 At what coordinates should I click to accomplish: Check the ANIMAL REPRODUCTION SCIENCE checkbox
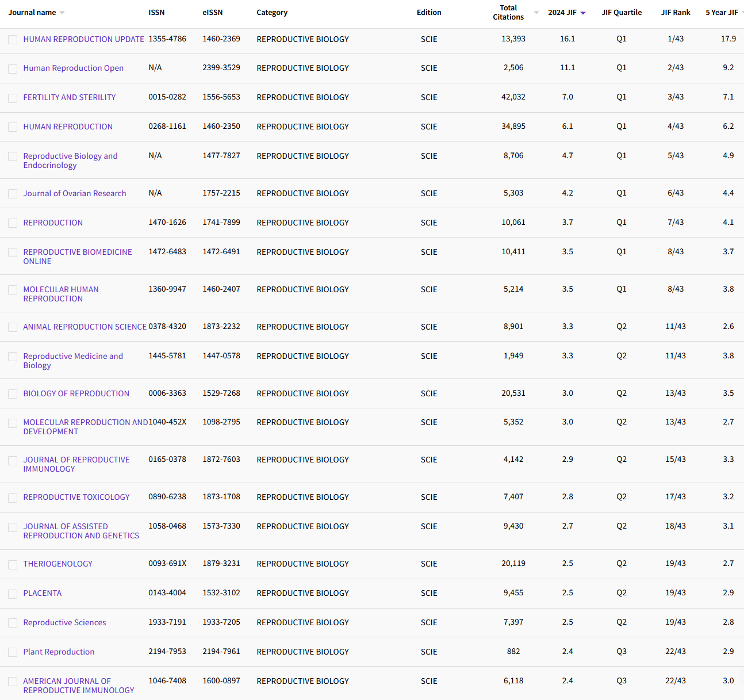[13, 327]
